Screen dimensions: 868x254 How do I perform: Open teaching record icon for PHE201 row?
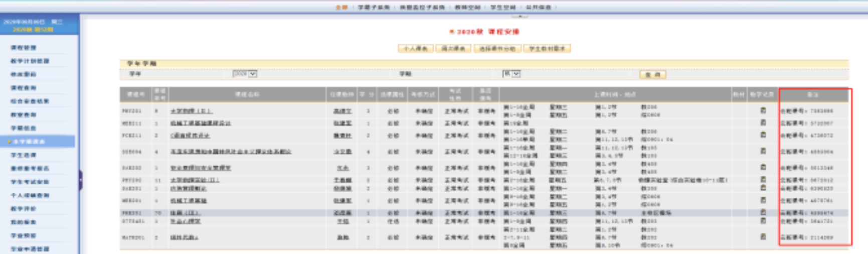(763, 213)
